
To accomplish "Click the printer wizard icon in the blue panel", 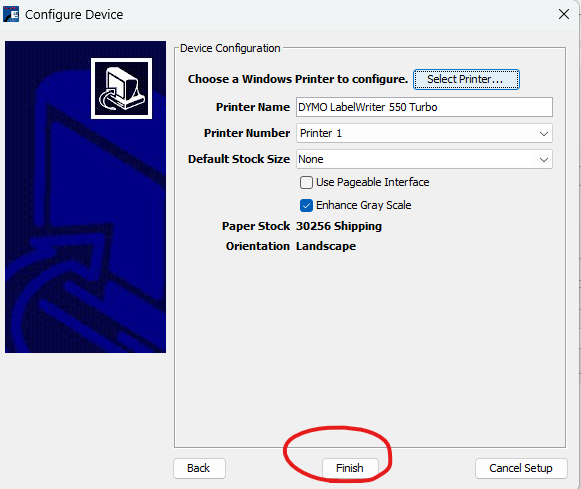I will [122, 89].
